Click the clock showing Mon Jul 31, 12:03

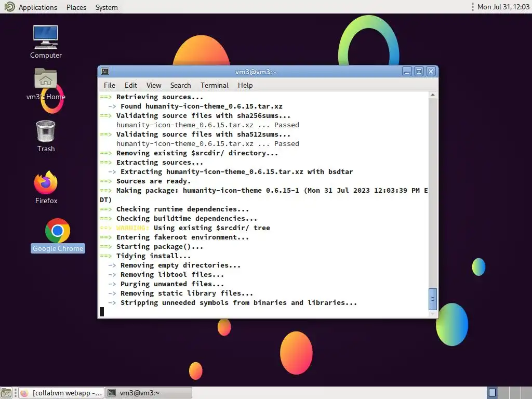(x=503, y=7)
